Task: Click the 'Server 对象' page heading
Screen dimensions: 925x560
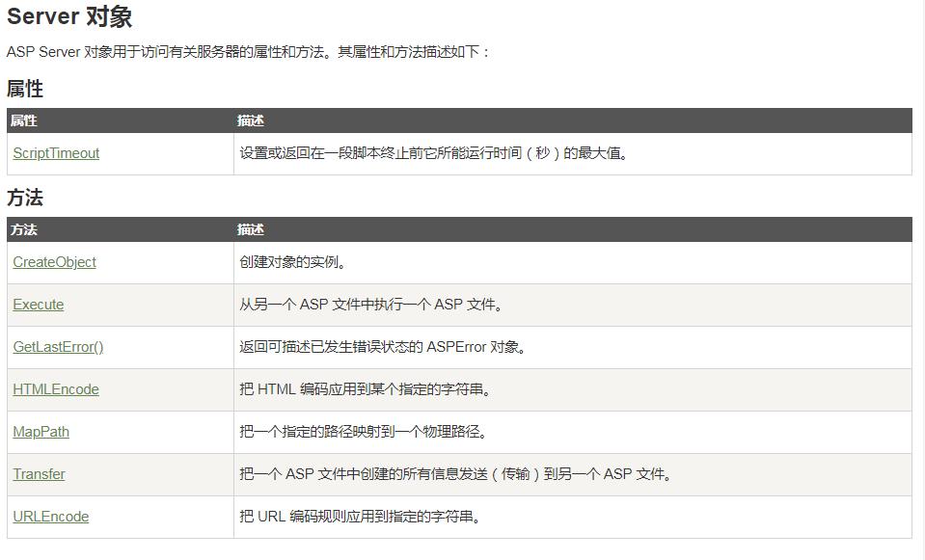Action: pos(69,16)
